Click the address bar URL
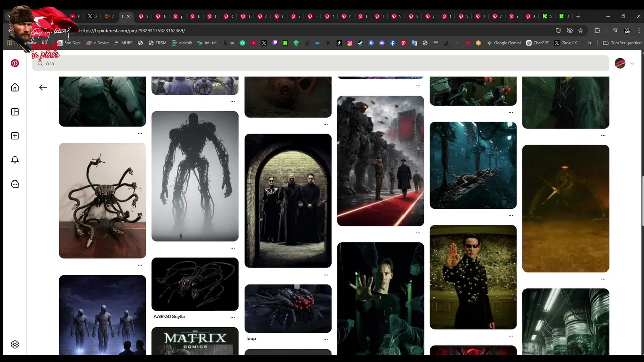 click(x=132, y=31)
